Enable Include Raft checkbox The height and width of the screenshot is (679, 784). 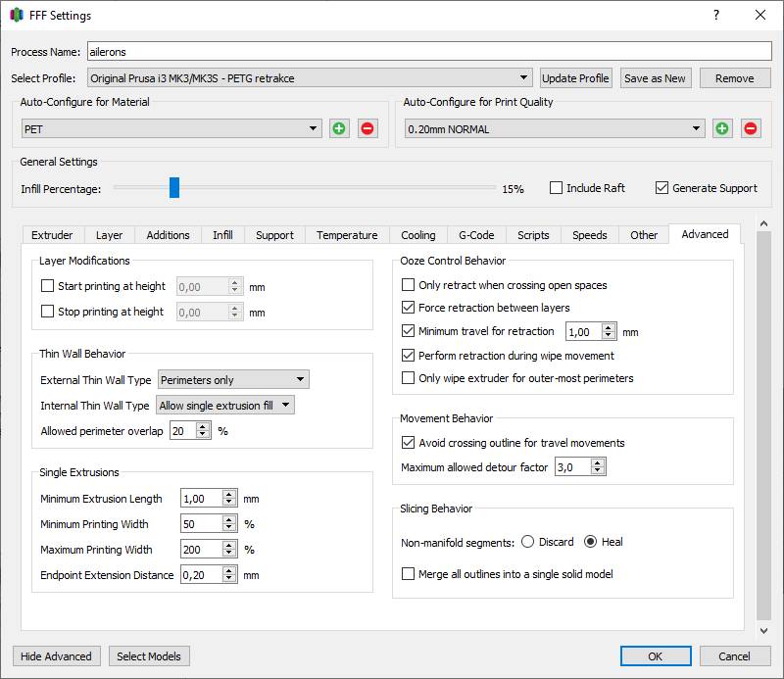[x=557, y=188]
